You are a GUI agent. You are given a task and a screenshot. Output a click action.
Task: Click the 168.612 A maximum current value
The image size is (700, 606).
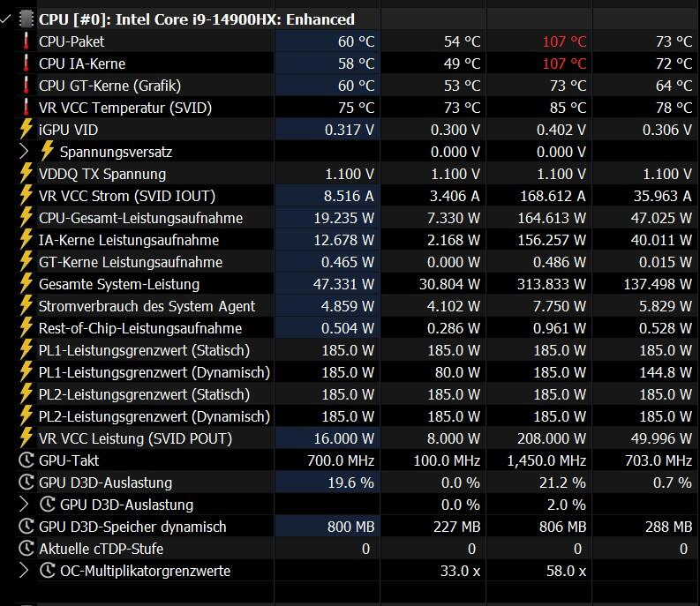pos(553,196)
